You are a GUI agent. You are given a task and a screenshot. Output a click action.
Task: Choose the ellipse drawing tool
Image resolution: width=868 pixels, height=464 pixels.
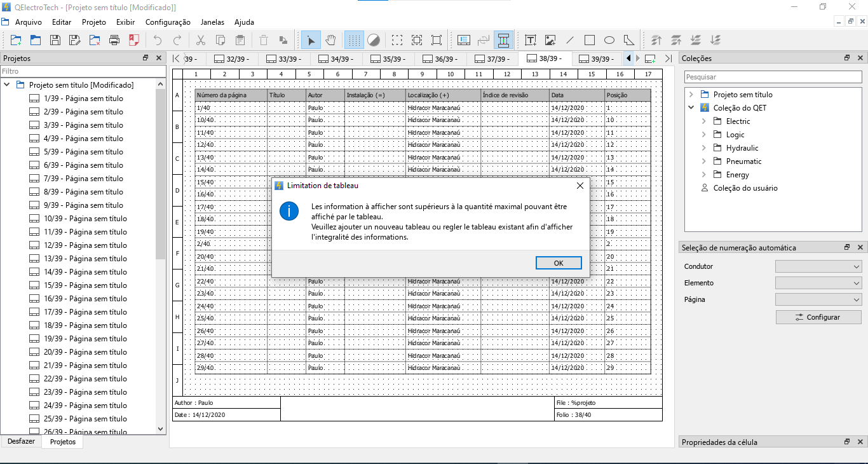tap(609, 40)
